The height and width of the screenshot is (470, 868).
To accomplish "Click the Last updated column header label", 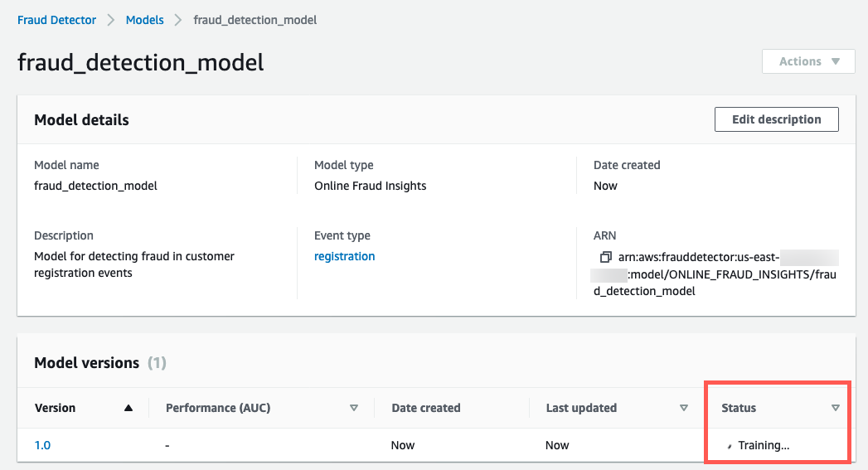I will point(581,408).
